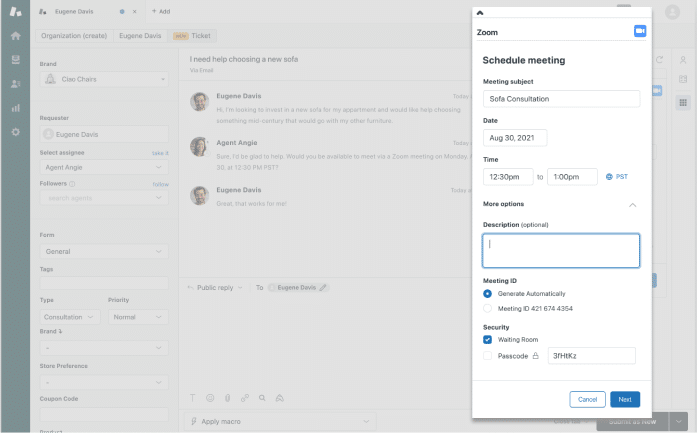This screenshot has height=433, width=697.
Task: Click the Meeting subject field
Action: (561, 99)
